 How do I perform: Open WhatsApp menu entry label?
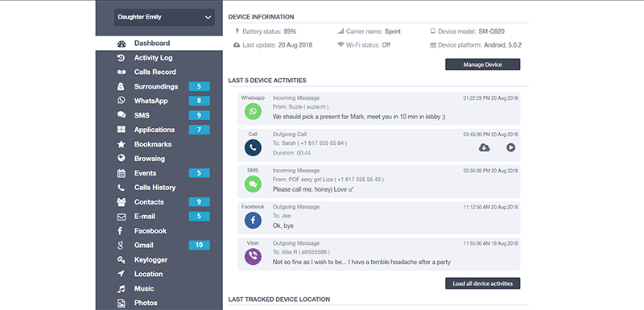point(151,101)
